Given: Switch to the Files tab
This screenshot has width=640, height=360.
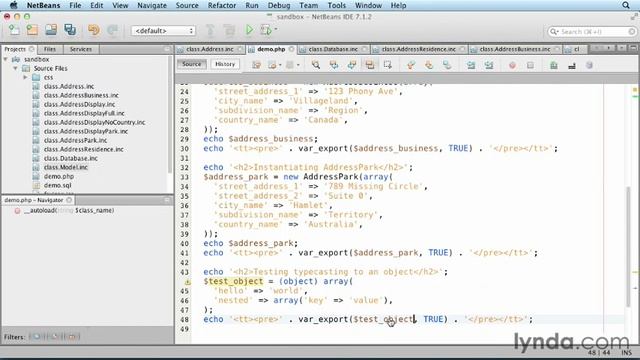Looking at the screenshot, I should (x=50, y=49).
